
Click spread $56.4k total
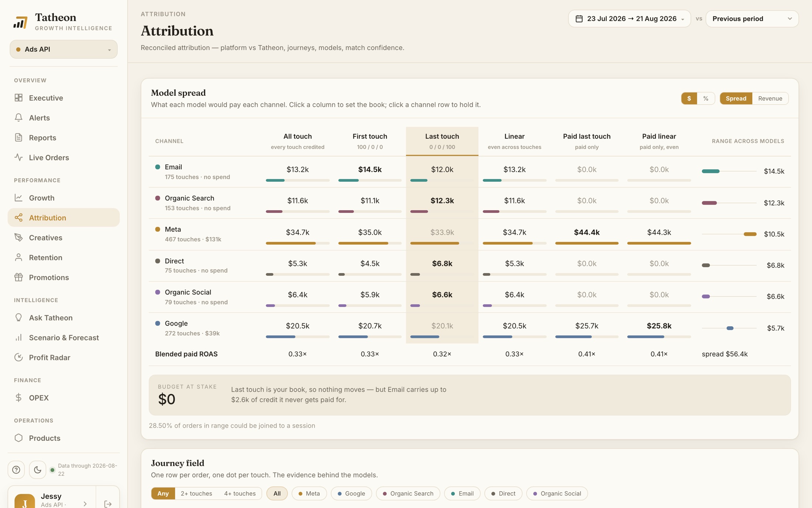725,354
